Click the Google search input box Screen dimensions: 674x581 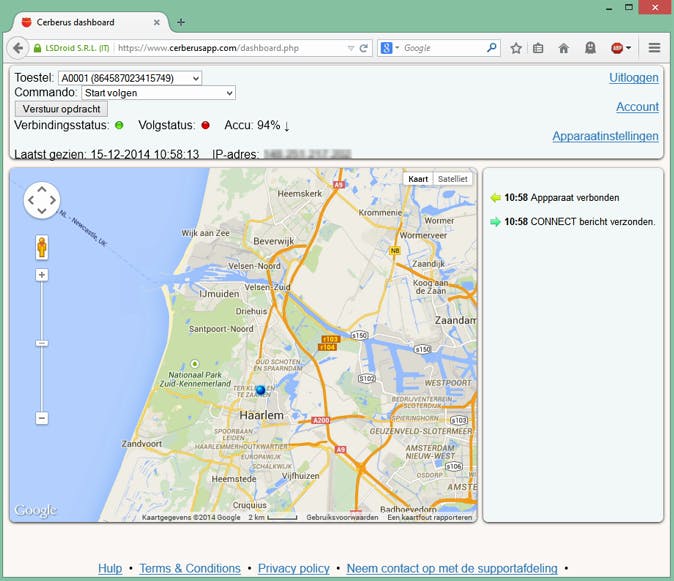(443, 48)
